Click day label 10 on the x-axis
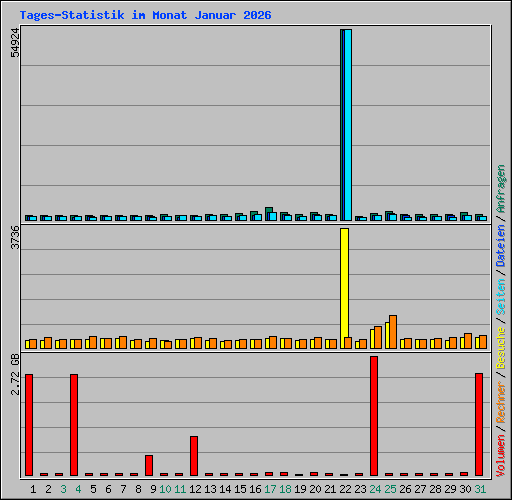Viewport: 512px width, 500px height. (x=165, y=489)
